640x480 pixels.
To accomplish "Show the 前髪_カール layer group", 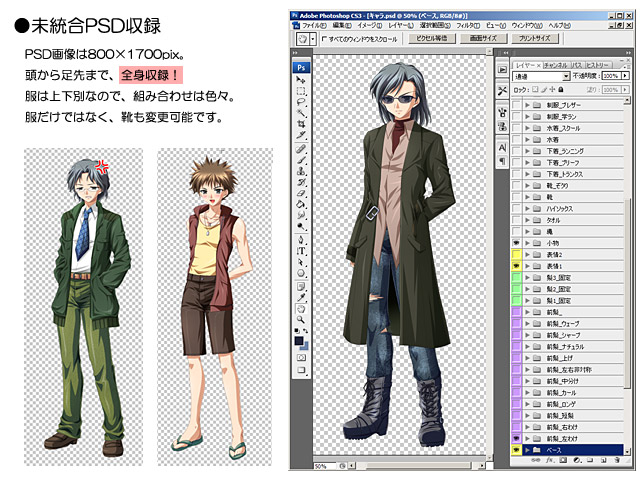I will click(516, 393).
